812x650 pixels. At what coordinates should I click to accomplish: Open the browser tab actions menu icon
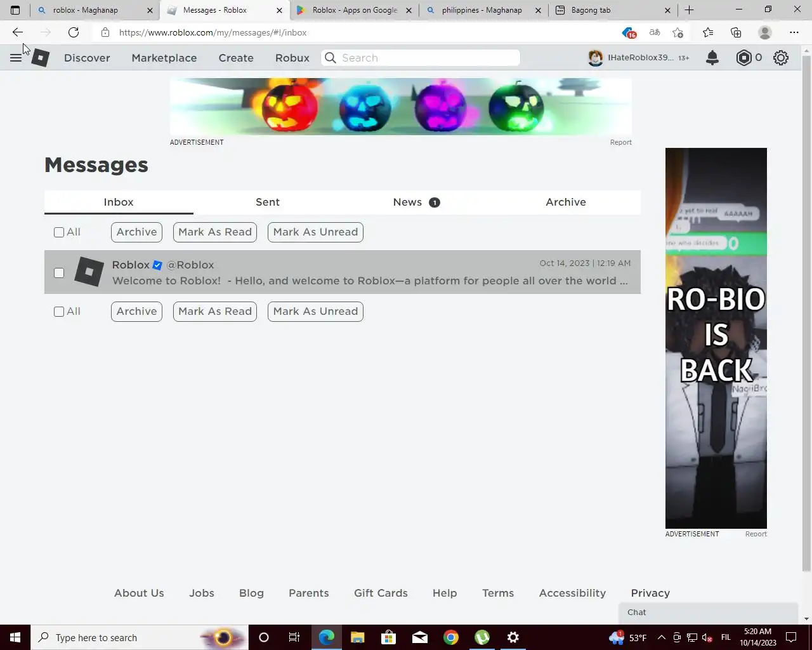(15, 10)
